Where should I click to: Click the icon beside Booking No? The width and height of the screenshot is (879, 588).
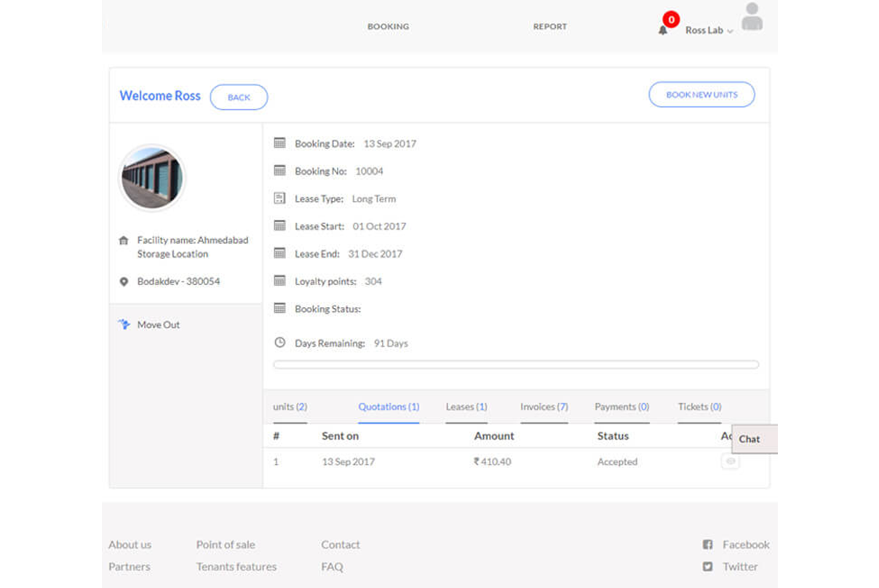(279, 170)
